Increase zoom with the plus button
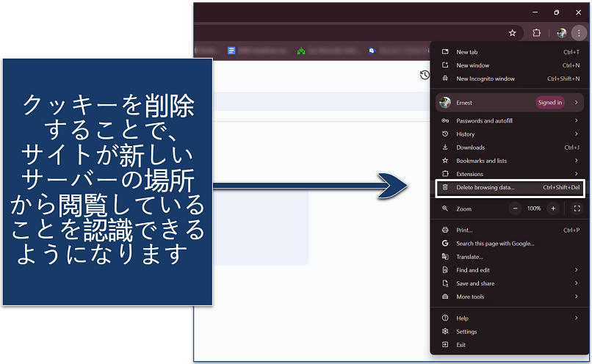The width and height of the screenshot is (592, 364). pyautogui.click(x=553, y=208)
